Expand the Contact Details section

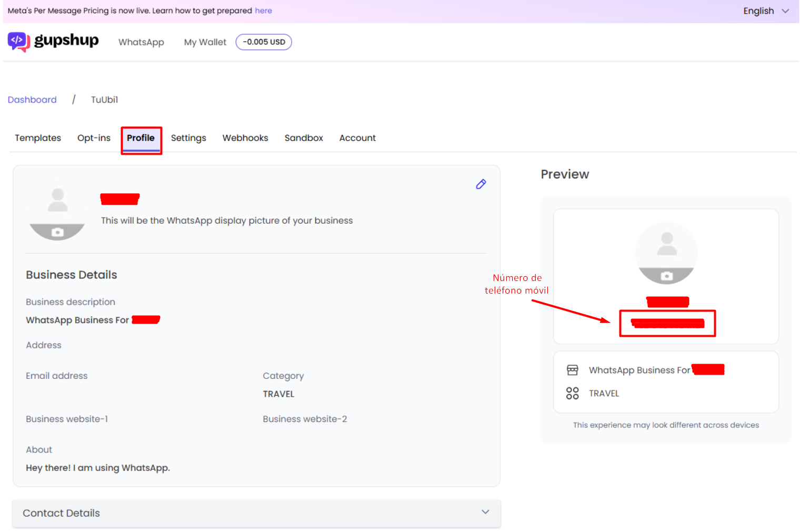pos(256,513)
